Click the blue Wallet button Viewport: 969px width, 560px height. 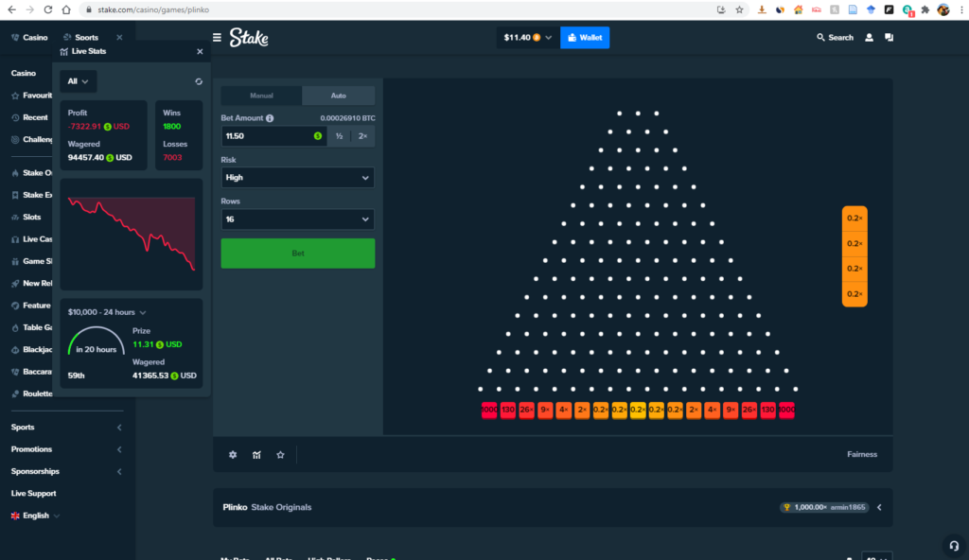point(585,38)
